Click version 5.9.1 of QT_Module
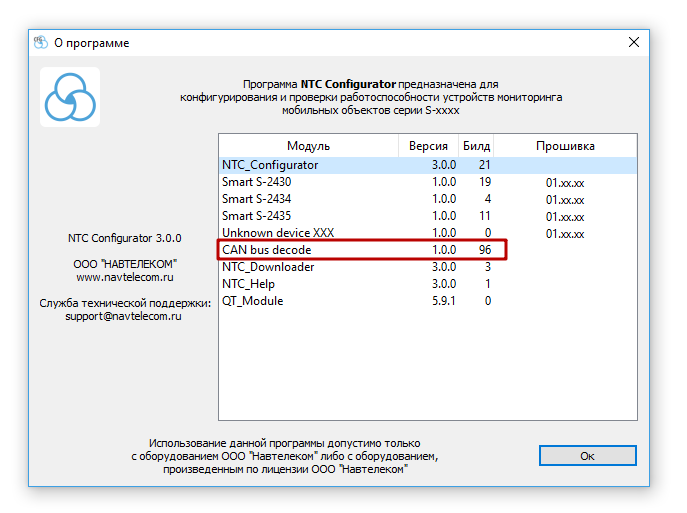 tap(444, 301)
